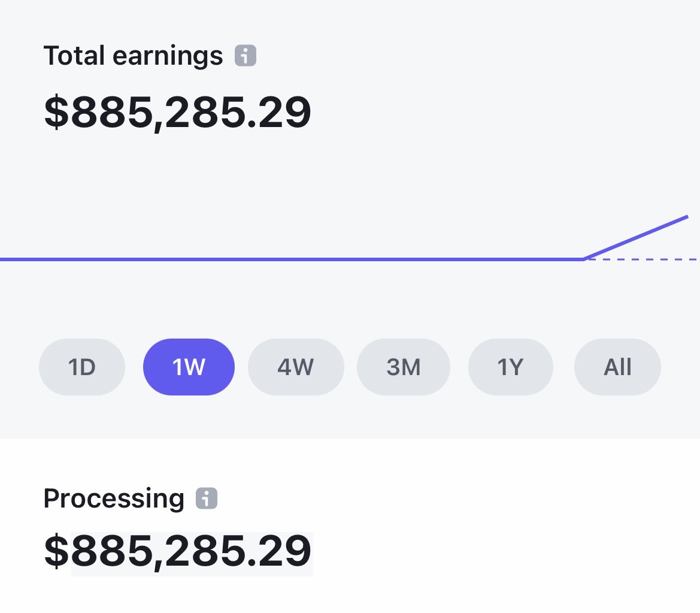The image size is (700, 613).
Task: Open the Processing info icon
Action: click(x=206, y=498)
